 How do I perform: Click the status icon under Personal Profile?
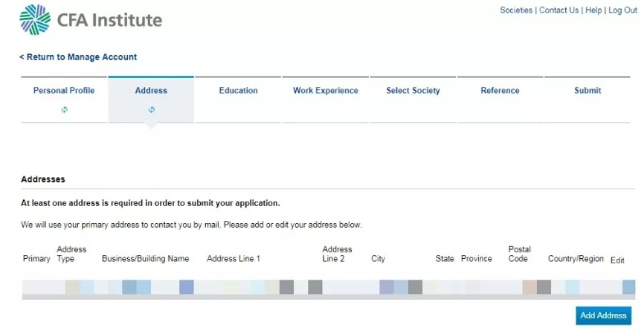[64, 109]
